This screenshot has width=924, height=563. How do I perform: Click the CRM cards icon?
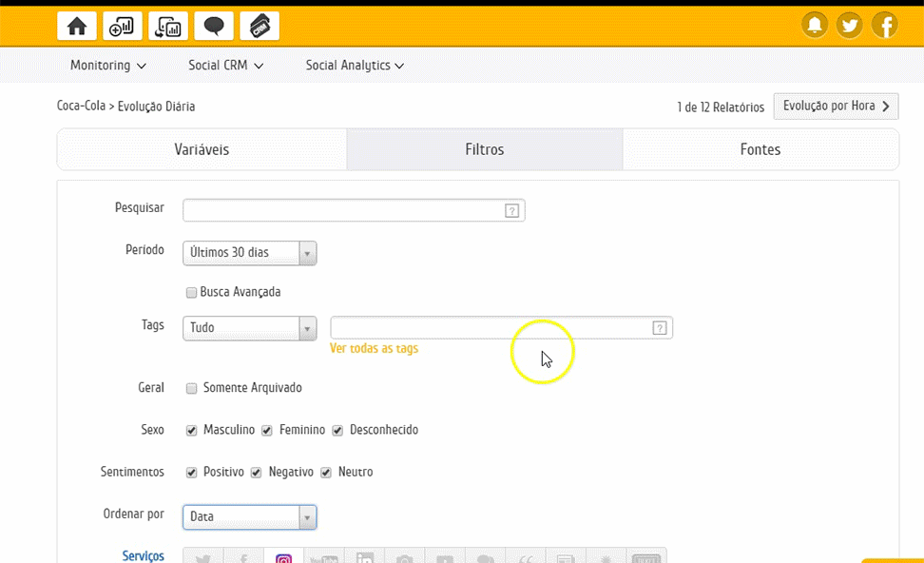tap(260, 26)
